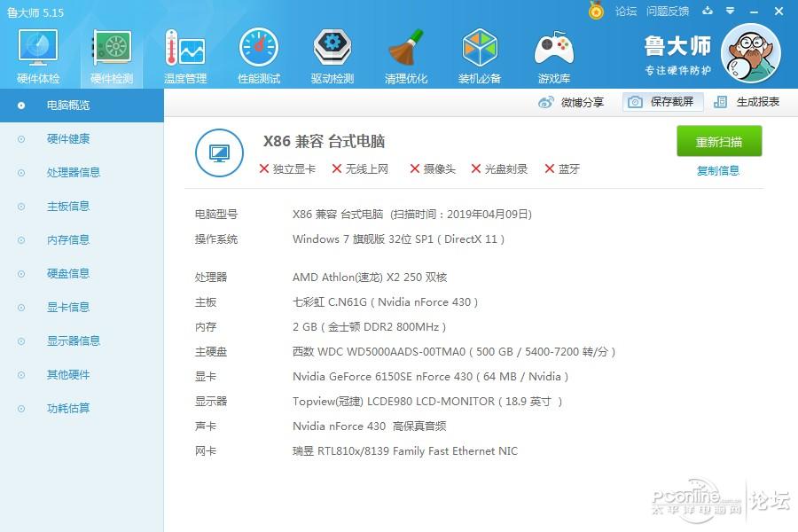Viewport: 798px width, 532px height.
Task: Click the red X beside 蓝牙
Action: (549, 168)
